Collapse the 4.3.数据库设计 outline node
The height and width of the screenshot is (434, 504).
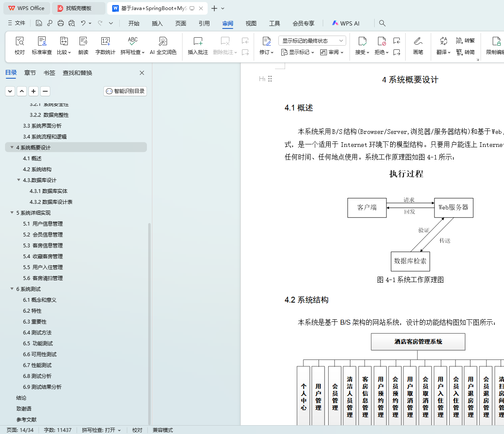pyautogui.click(x=18, y=180)
